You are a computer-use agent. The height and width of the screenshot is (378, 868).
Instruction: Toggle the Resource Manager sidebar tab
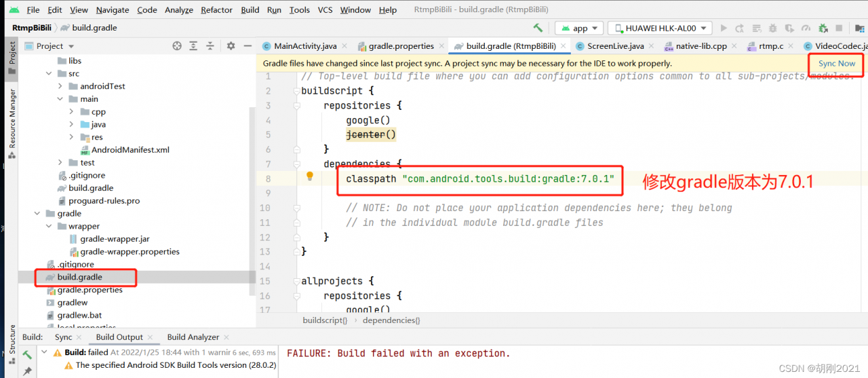point(12,119)
